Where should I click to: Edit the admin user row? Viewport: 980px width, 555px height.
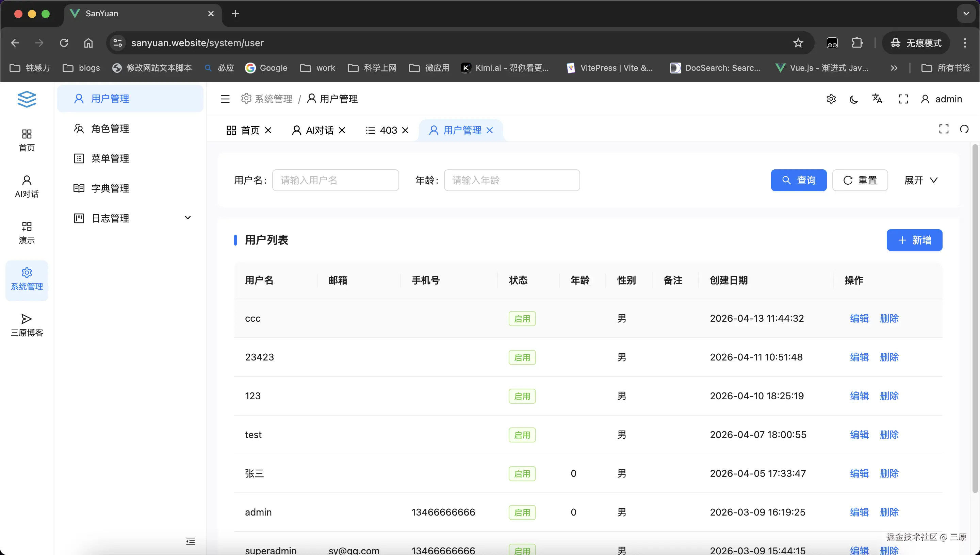click(x=859, y=512)
